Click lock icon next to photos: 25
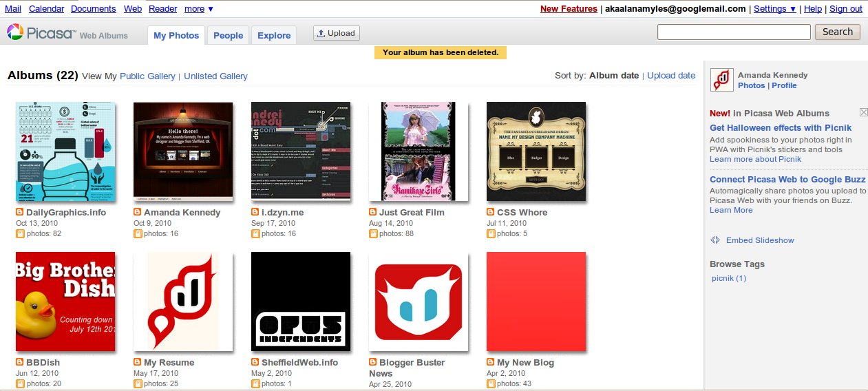868x391 pixels. (138, 383)
